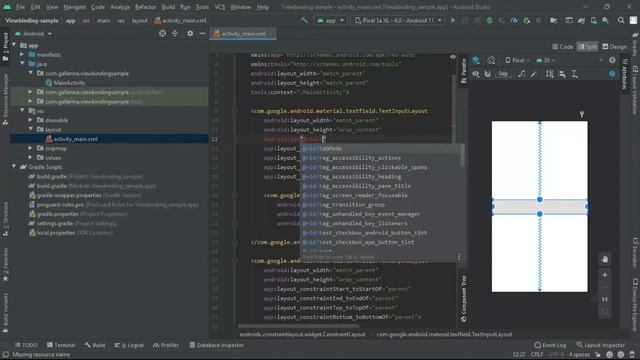Open the 0dp default margins dropdown
The width and height of the screenshot is (640, 360).
point(504,74)
